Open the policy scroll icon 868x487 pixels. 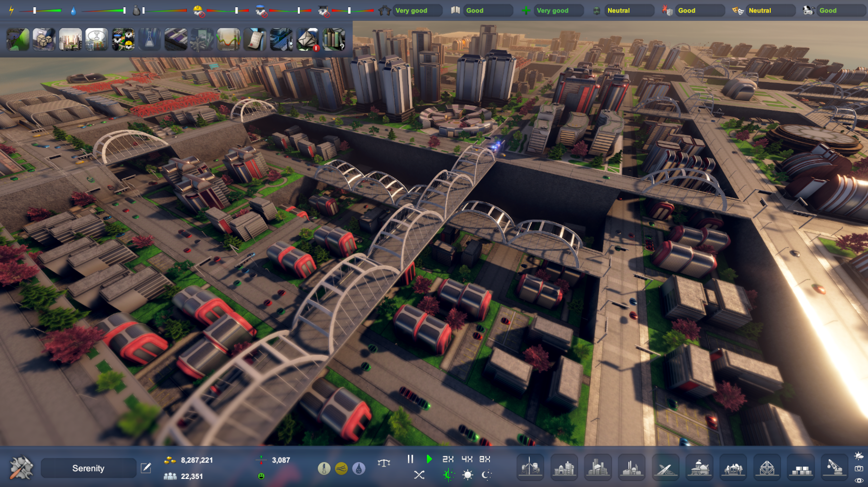click(x=255, y=39)
